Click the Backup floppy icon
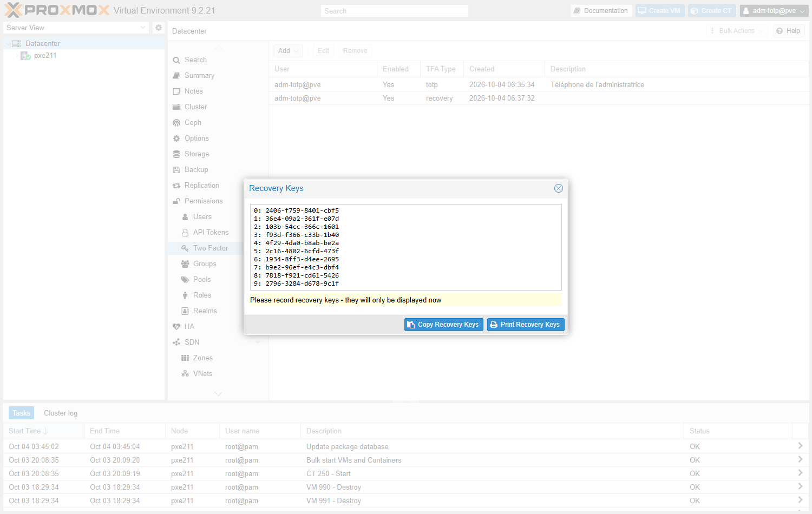 [176, 170]
